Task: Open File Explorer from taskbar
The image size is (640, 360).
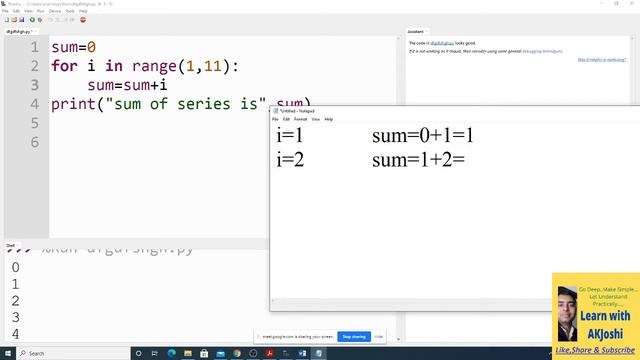Action: coord(188,353)
